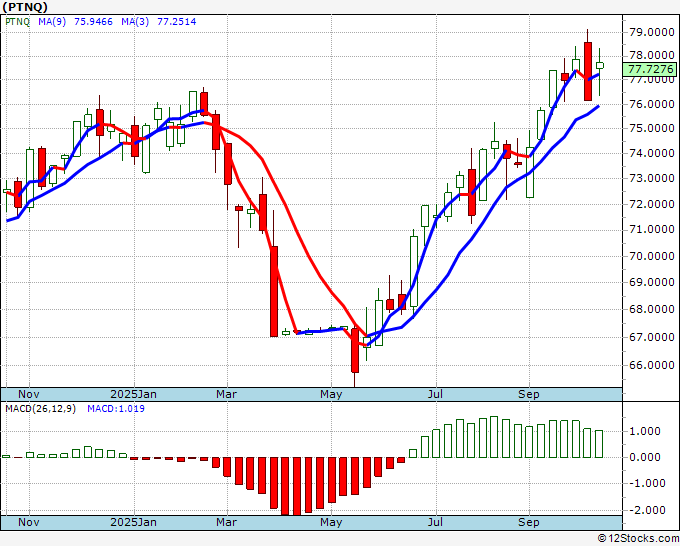680x546 pixels.
Task: Click the 0.000 MACD axis label
Action: click(x=644, y=458)
